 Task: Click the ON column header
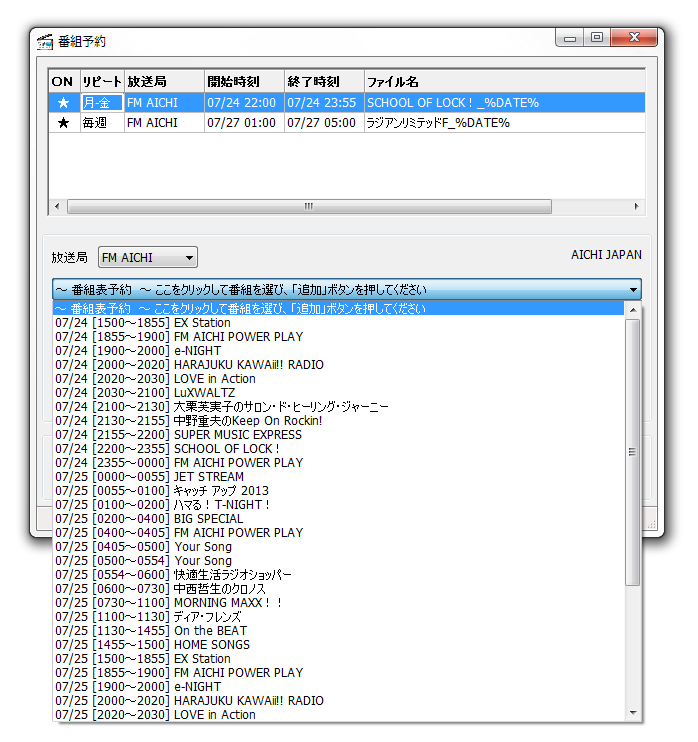tap(64, 81)
